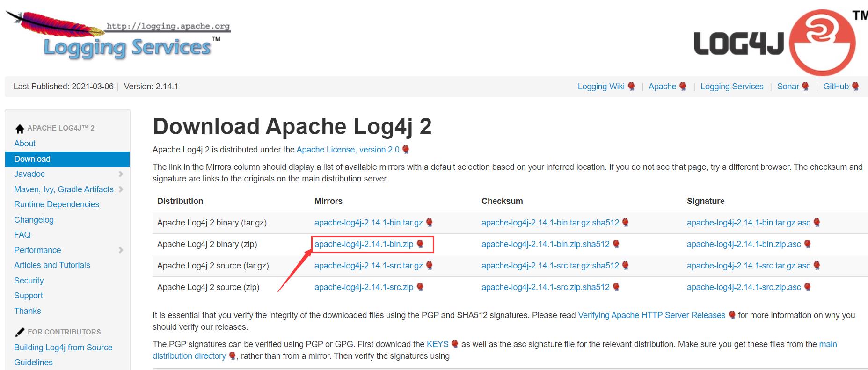Image resolution: width=868 pixels, height=370 pixels.
Task: Open Building Log4j from Source page
Action: click(63, 348)
